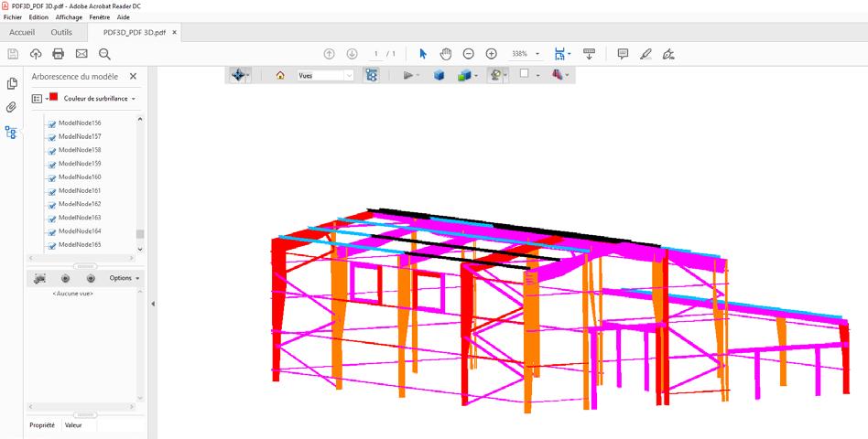Viewport: 868px width, 439px height.
Task: Close the PDF3D_PDF 3D.pdf tab
Action: (174, 32)
